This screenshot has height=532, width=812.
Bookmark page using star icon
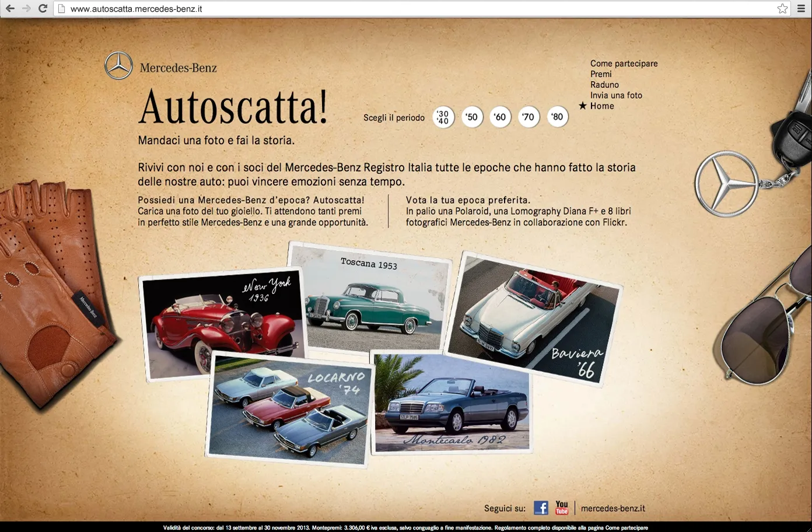782,9
